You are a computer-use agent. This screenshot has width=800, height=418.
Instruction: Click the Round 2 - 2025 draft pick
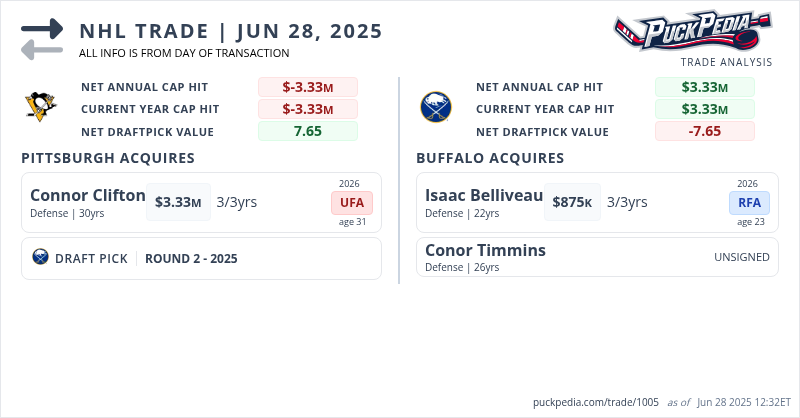(191, 258)
